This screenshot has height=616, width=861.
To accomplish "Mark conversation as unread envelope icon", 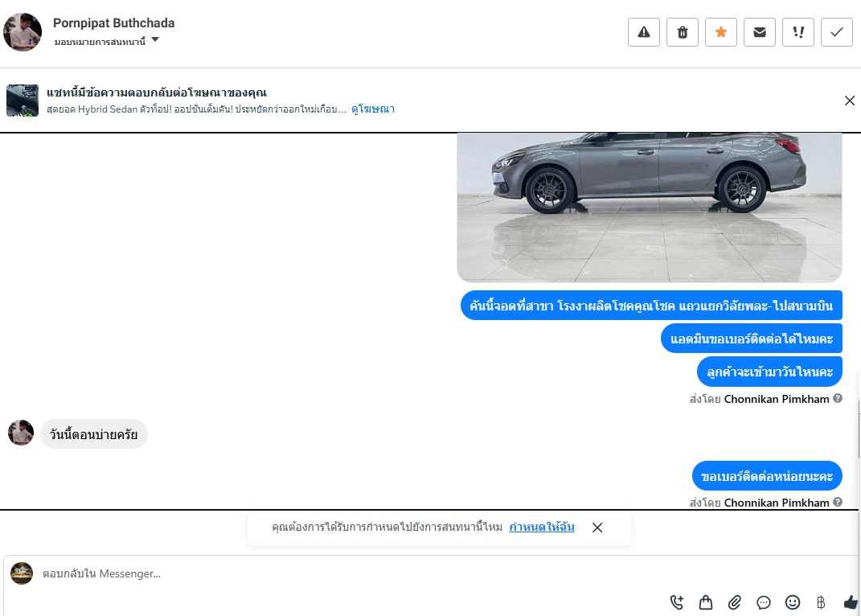I will point(760,32).
